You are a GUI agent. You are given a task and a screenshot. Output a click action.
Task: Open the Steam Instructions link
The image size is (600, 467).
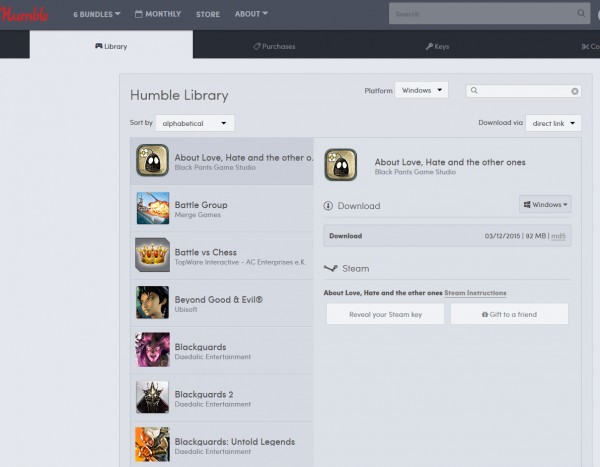(x=475, y=293)
